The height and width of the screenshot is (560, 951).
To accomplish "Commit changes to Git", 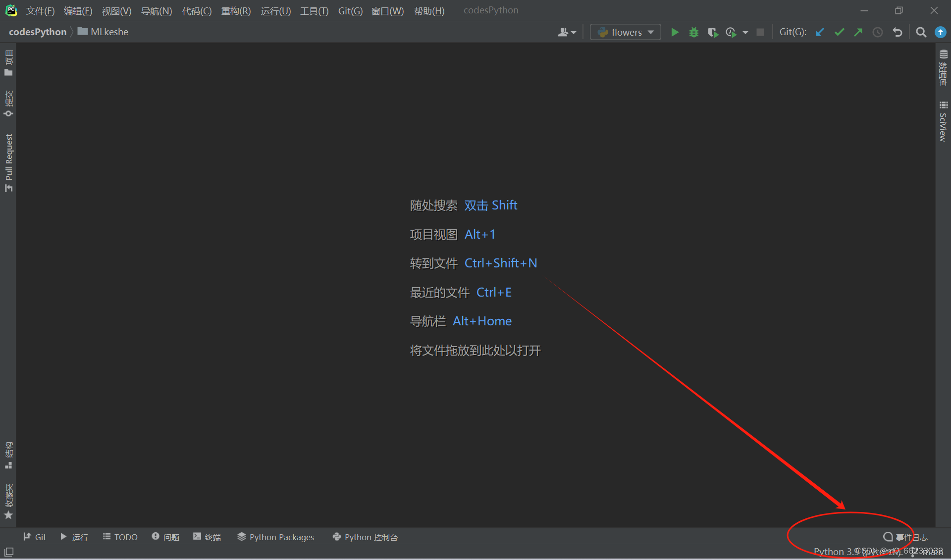I will coord(839,32).
